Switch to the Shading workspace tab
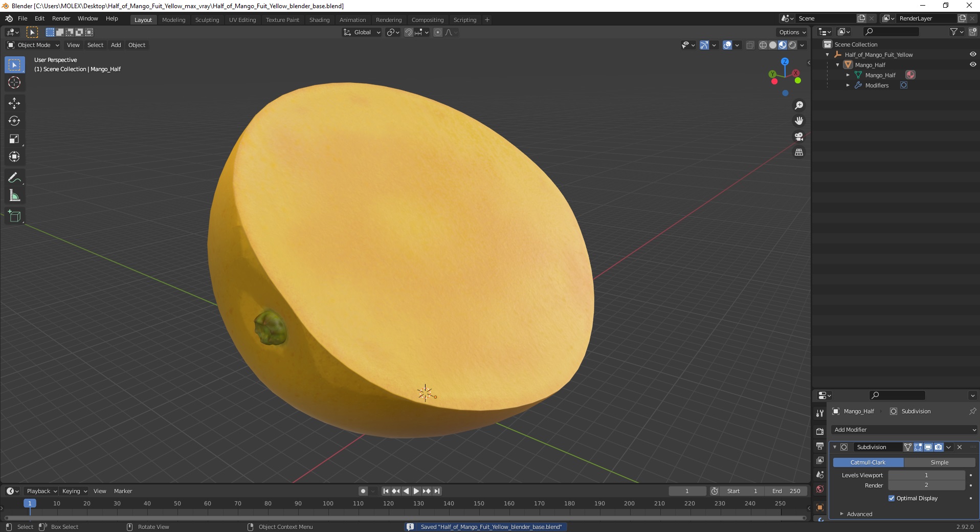This screenshot has height=532, width=980. [x=319, y=20]
